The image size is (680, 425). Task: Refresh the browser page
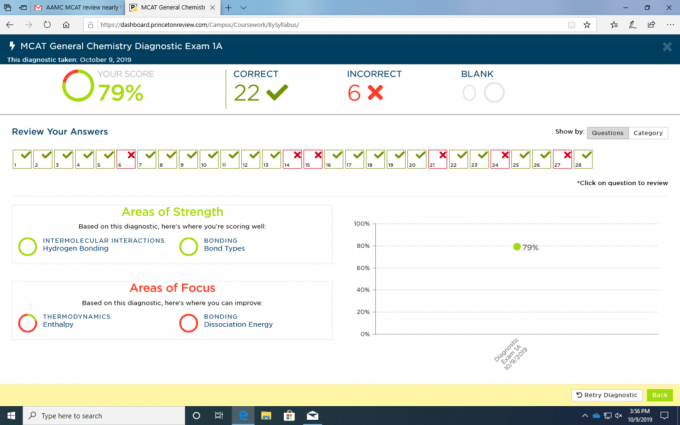coord(47,25)
